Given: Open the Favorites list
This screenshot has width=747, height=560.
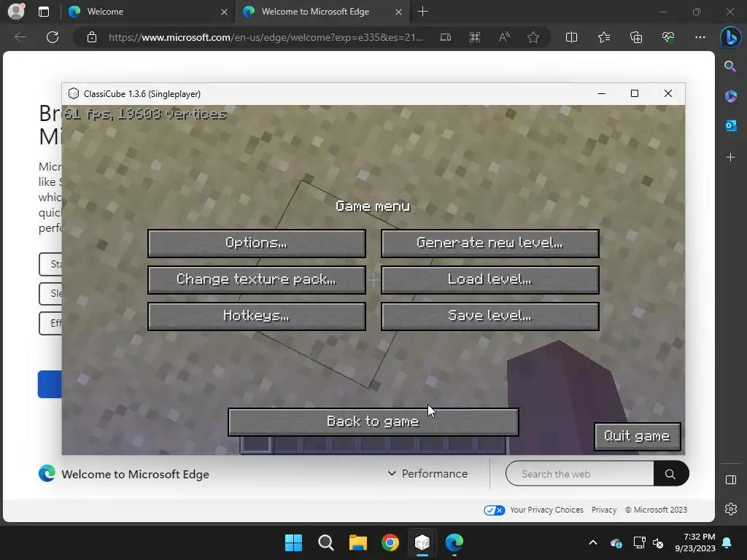Looking at the screenshot, I should (x=603, y=37).
